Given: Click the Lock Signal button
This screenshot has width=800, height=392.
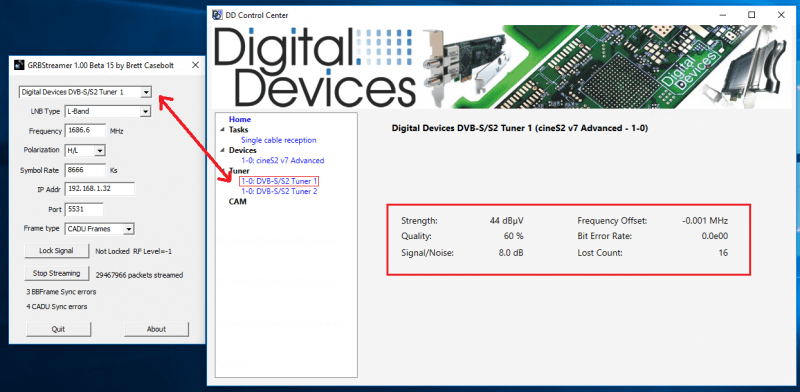Looking at the screenshot, I should click(56, 251).
